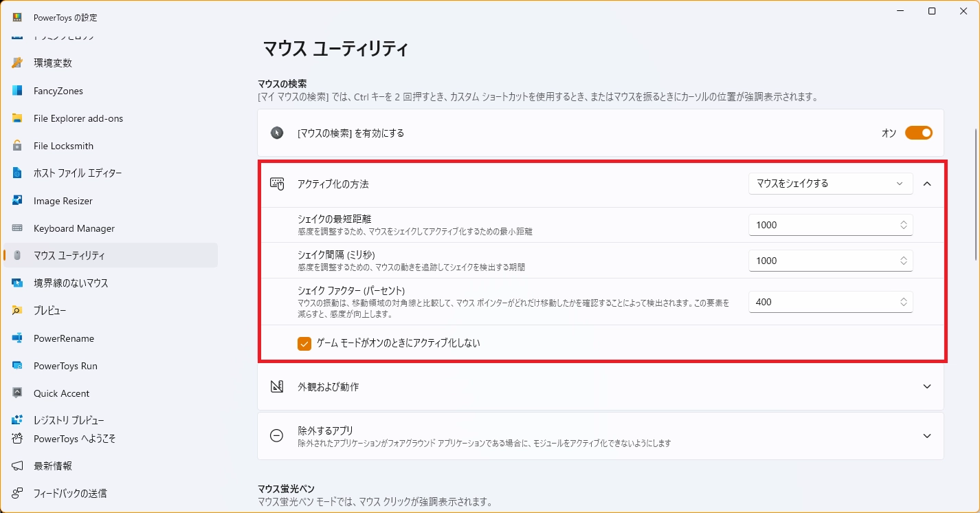The image size is (980, 513).
Task: Click the 最新情報 megaphone icon
Action: (x=18, y=466)
